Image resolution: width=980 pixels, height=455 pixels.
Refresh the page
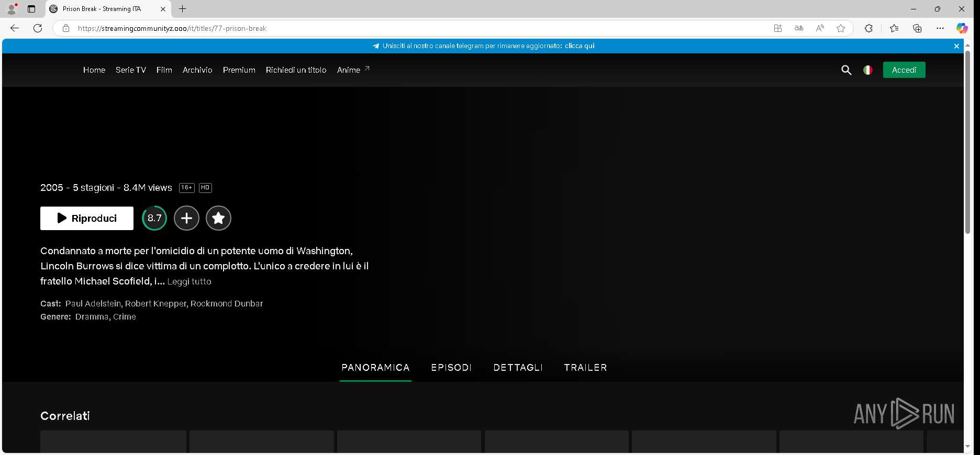[x=38, y=28]
